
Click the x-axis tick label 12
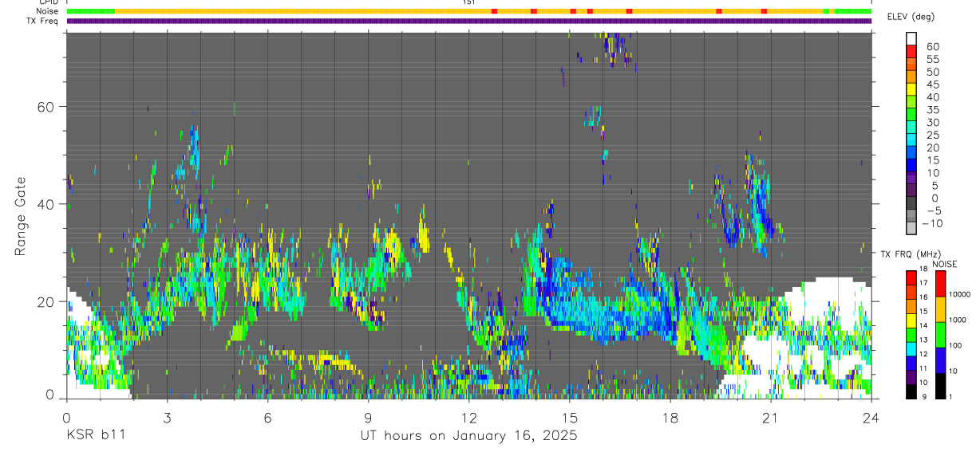click(x=468, y=418)
